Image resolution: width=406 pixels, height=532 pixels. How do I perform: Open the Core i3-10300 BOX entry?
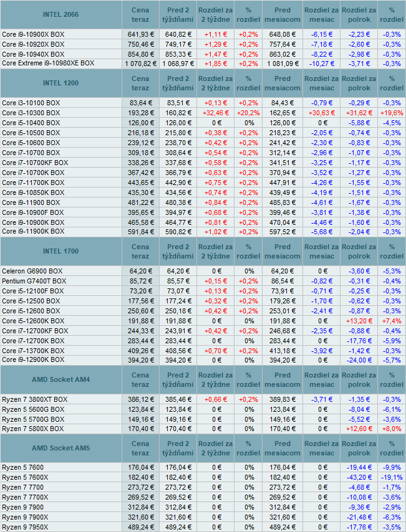31,113
